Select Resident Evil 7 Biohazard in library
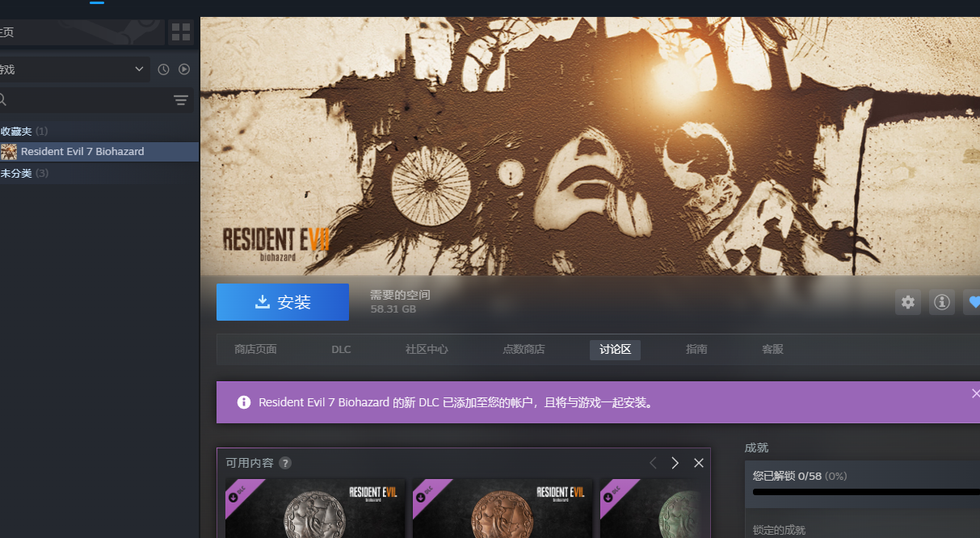This screenshot has width=980, height=538. point(82,152)
